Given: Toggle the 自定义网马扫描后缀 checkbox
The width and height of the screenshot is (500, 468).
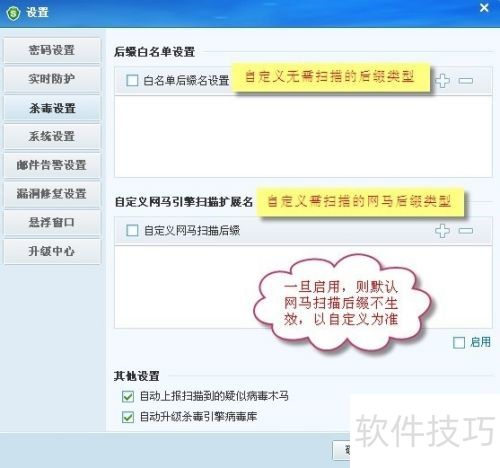Looking at the screenshot, I should 132,230.
